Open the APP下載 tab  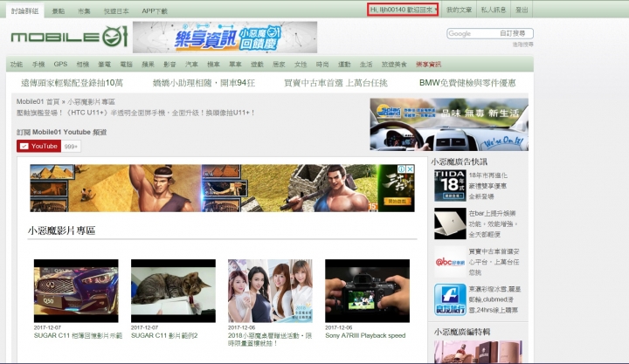155,11
